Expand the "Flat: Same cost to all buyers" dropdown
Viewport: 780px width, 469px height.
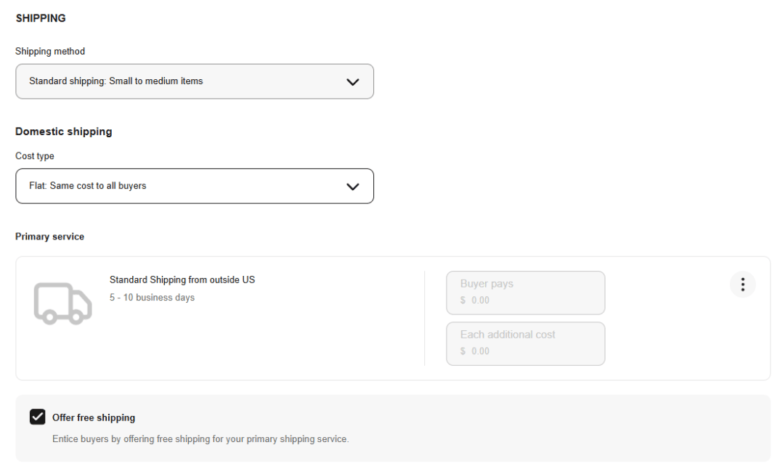coord(194,186)
